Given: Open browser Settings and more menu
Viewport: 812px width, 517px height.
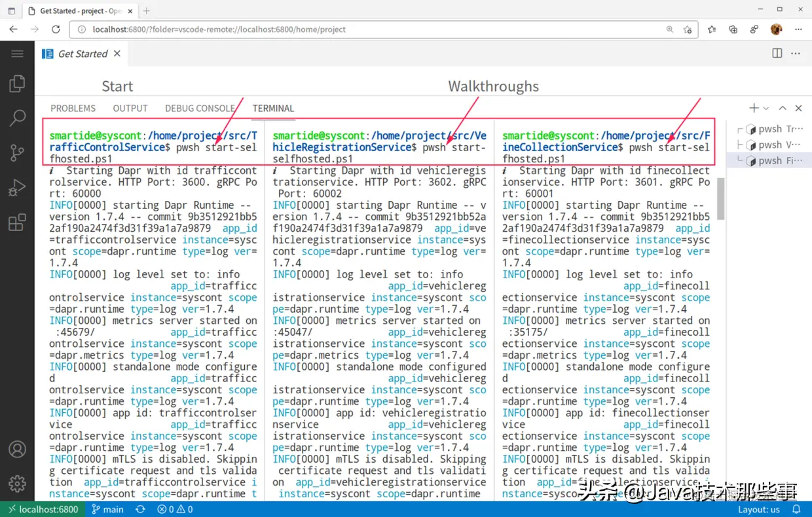Looking at the screenshot, I should [798, 29].
